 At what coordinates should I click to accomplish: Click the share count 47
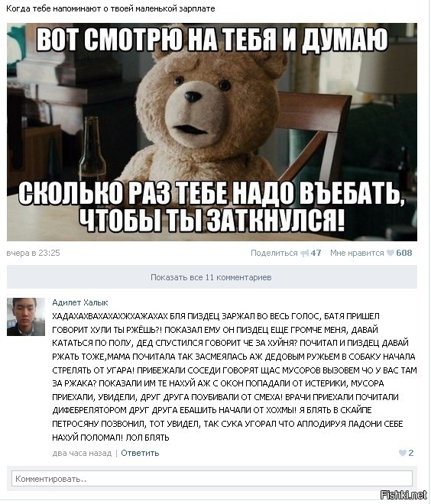pos(316,253)
